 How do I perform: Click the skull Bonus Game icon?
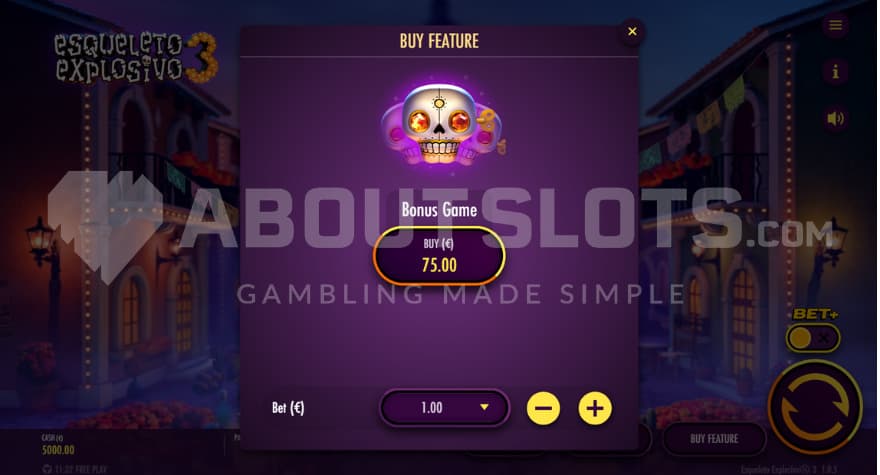point(442,125)
